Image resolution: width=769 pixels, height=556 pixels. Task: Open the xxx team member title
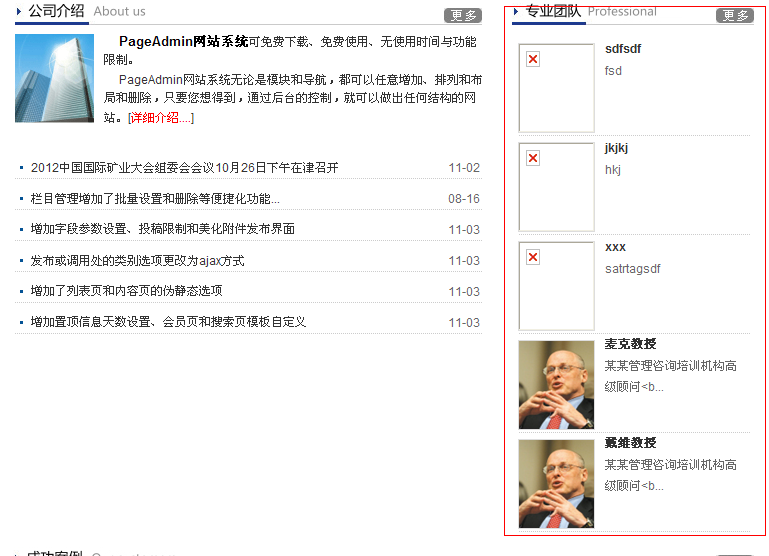click(615, 247)
